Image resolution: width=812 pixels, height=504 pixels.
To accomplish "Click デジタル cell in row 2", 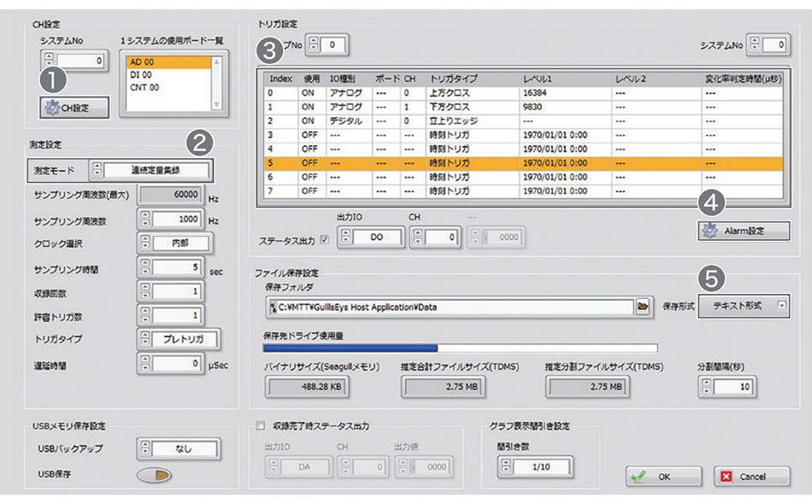I will [346, 121].
